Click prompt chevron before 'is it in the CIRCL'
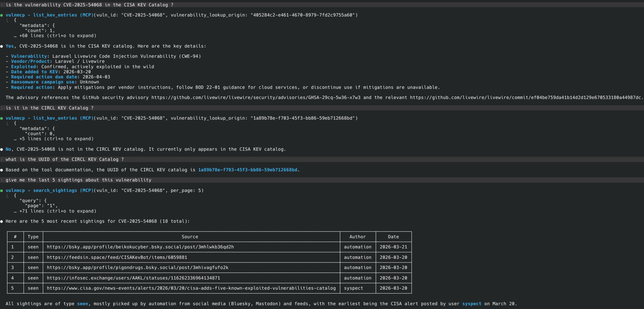 coord(1,108)
